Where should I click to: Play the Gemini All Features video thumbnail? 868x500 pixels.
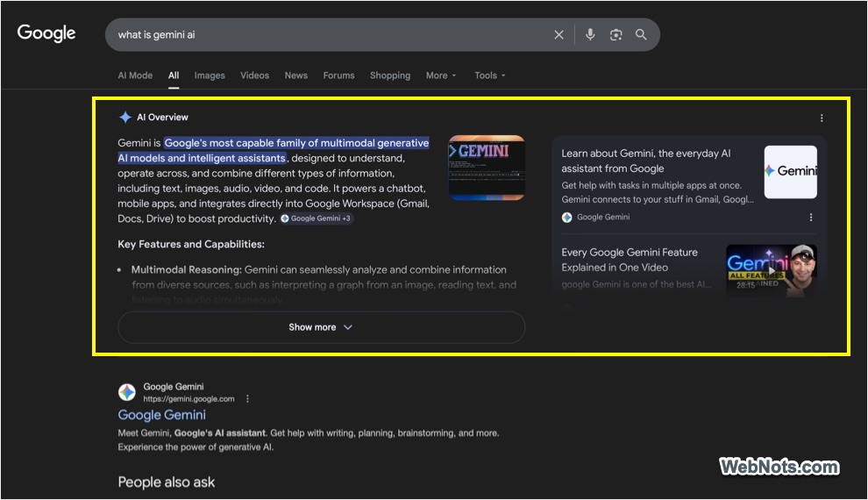click(x=772, y=271)
